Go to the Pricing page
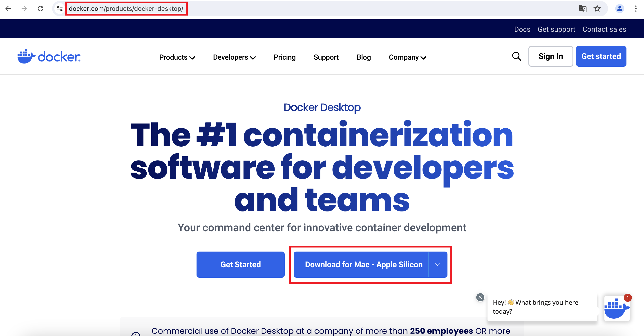The height and width of the screenshot is (336, 644). [284, 57]
